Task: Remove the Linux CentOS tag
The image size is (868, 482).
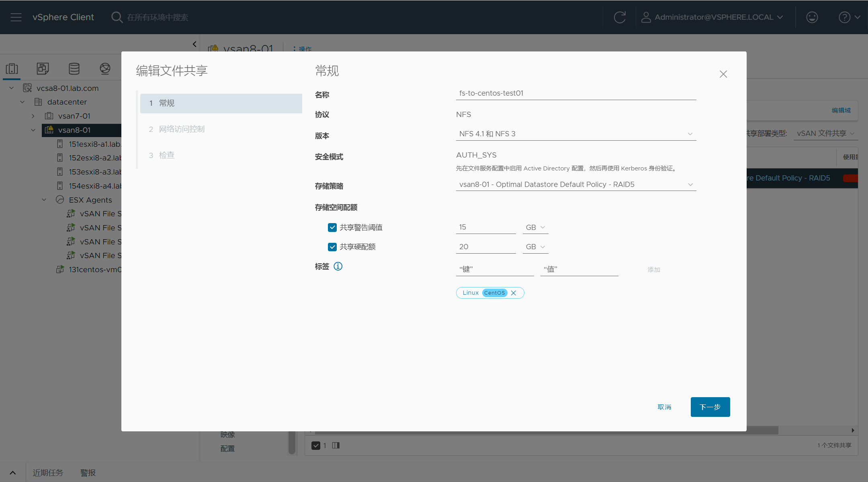Action: tap(514, 293)
